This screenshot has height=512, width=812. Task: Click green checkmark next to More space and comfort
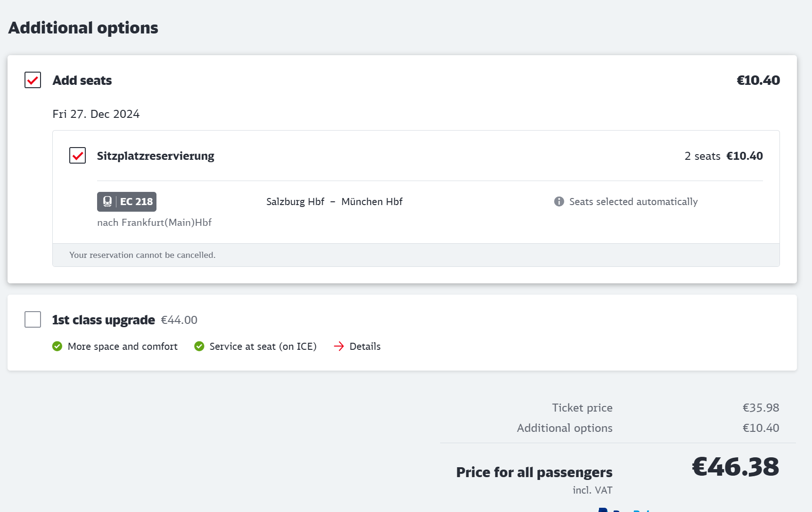click(x=57, y=347)
